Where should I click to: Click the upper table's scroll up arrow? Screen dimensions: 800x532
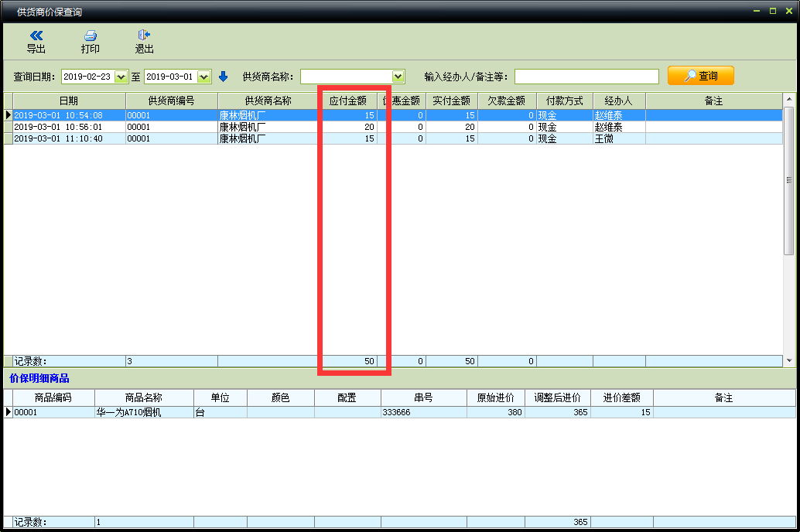pyautogui.click(x=788, y=99)
